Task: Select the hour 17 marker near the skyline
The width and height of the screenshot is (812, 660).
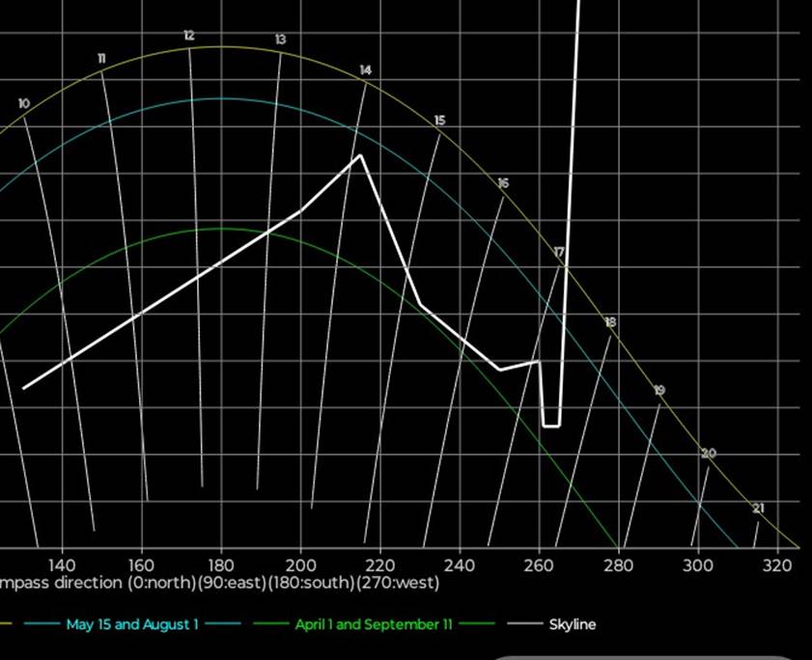Action: [x=559, y=252]
